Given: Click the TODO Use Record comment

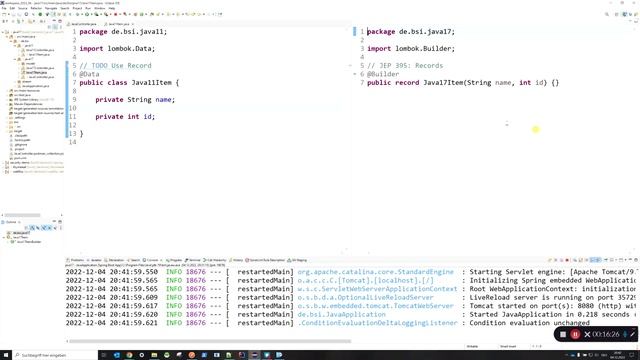Looking at the screenshot, I should (x=115, y=66).
